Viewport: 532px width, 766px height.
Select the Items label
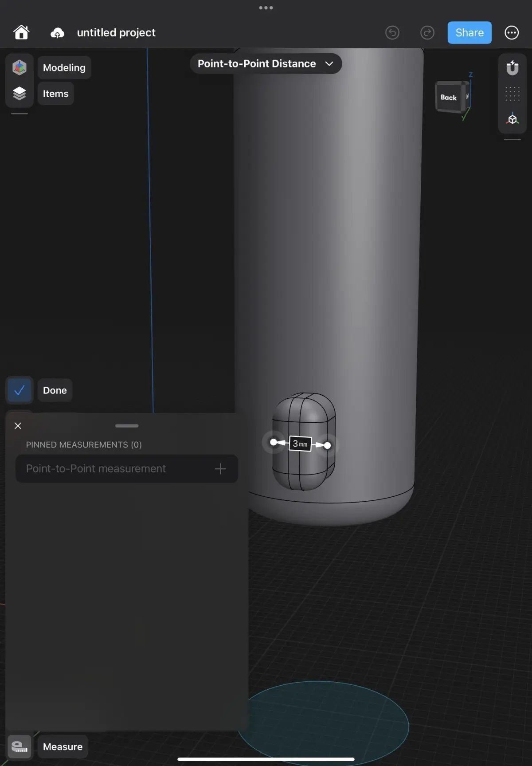coord(55,94)
